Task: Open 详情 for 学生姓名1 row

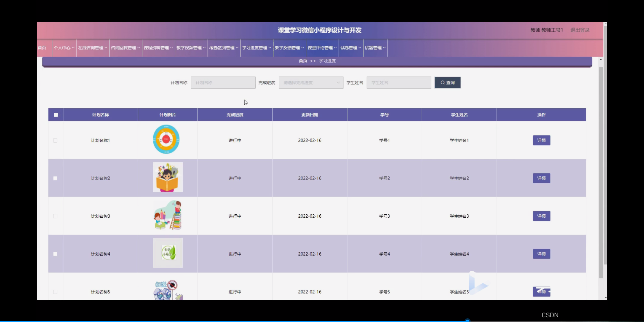Action: coord(541,140)
